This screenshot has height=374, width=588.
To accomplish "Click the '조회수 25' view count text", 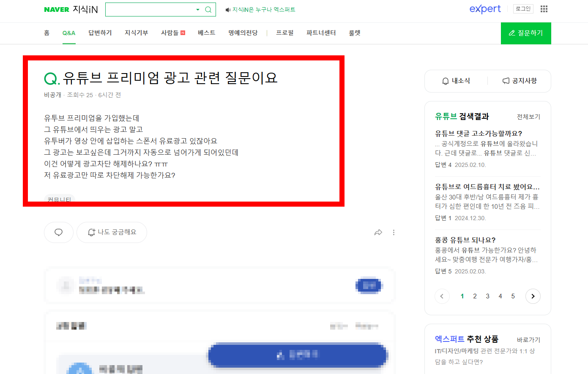I will [80, 95].
